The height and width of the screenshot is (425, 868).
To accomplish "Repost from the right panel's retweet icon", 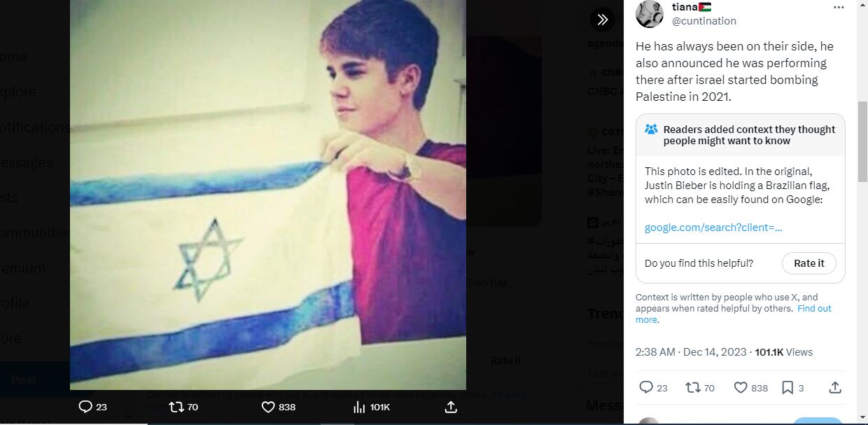I will pyautogui.click(x=692, y=387).
